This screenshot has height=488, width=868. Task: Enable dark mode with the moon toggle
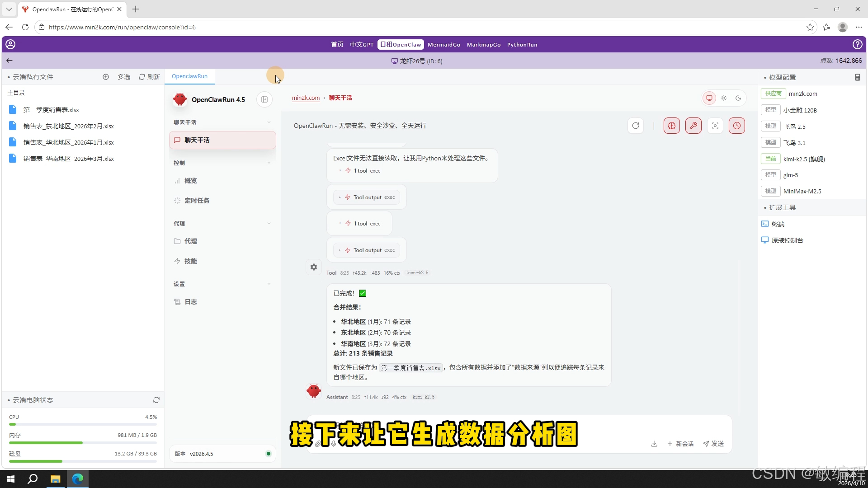point(738,98)
